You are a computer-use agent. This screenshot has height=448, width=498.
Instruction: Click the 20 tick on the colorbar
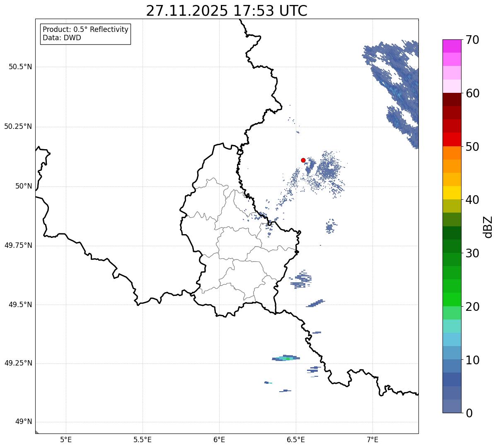click(x=473, y=307)
